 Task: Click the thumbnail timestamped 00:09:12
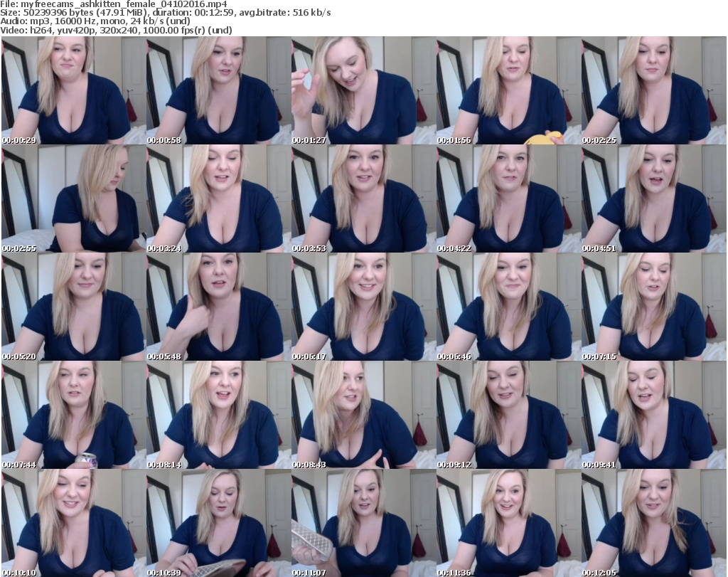509,415
